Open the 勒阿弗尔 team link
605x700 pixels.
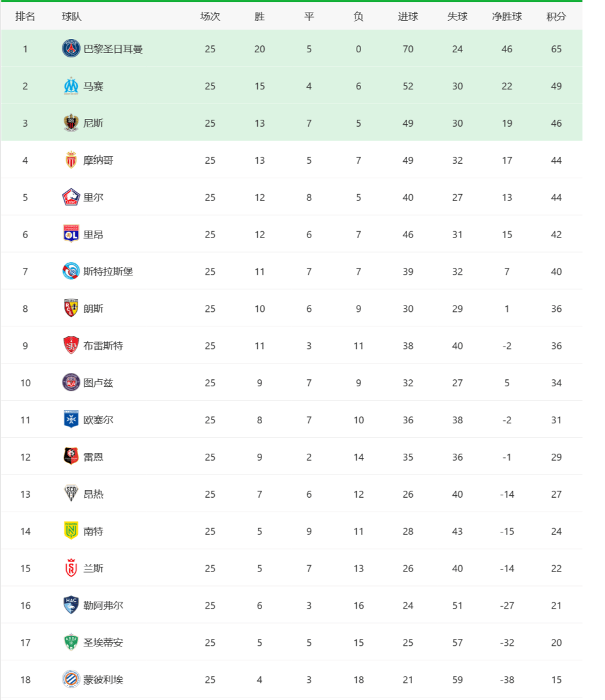[x=103, y=605]
